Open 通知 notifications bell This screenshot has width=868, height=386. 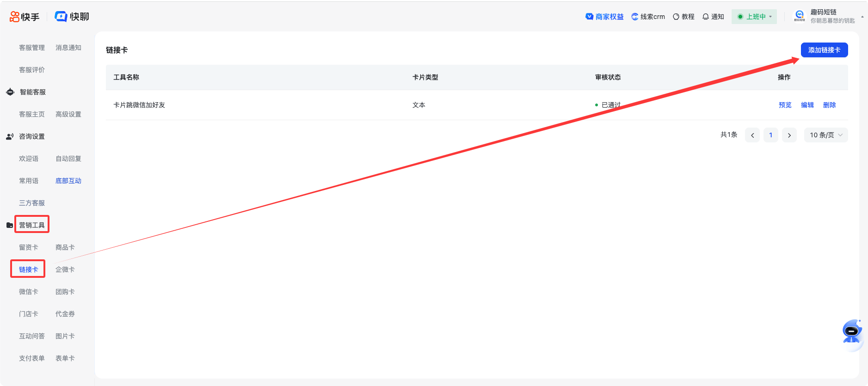click(713, 17)
